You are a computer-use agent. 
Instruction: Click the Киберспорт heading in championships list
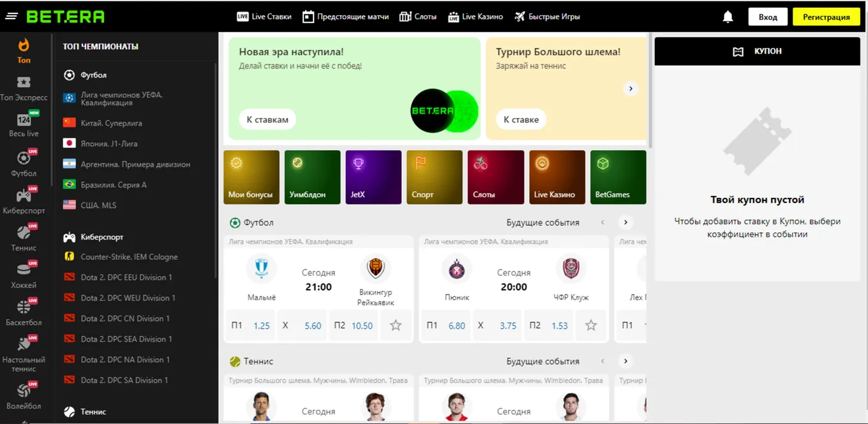point(102,237)
